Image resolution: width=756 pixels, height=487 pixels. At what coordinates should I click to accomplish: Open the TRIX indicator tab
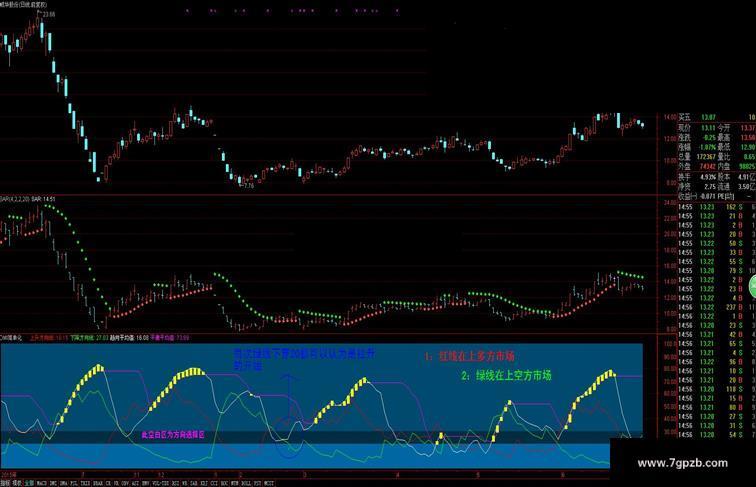[x=85, y=483]
